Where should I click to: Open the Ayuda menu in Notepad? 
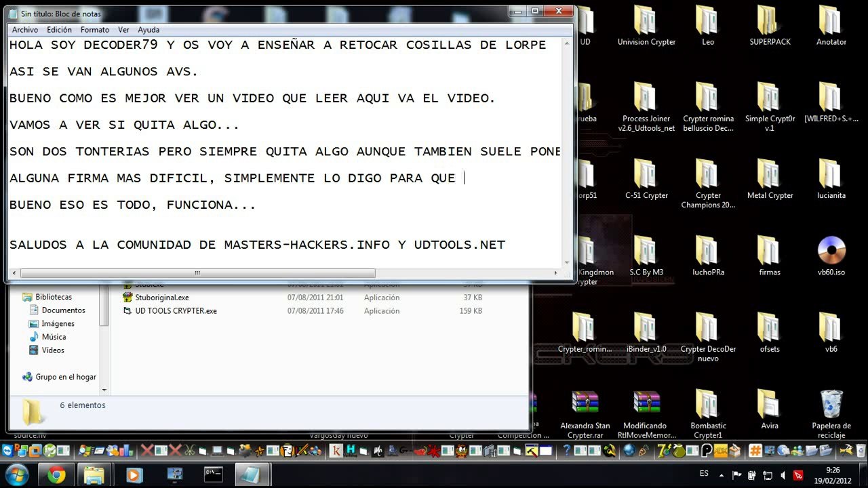(x=149, y=30)
